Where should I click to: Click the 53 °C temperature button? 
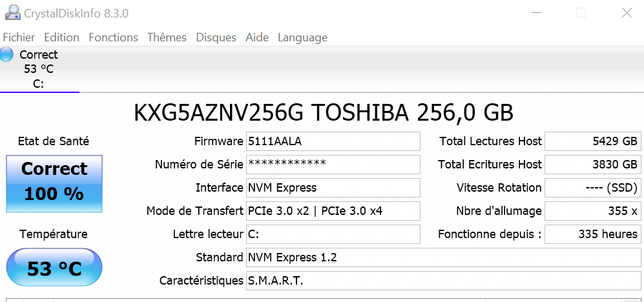point(54,268)
